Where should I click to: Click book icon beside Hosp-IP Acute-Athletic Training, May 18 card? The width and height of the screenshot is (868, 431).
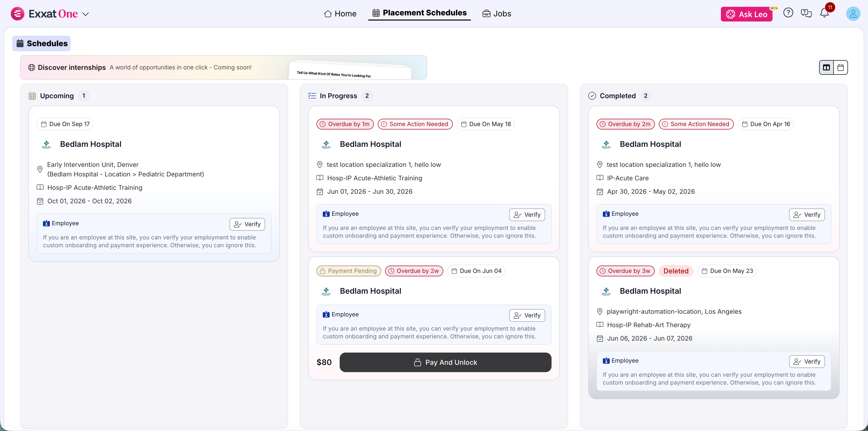click(320, 178)
